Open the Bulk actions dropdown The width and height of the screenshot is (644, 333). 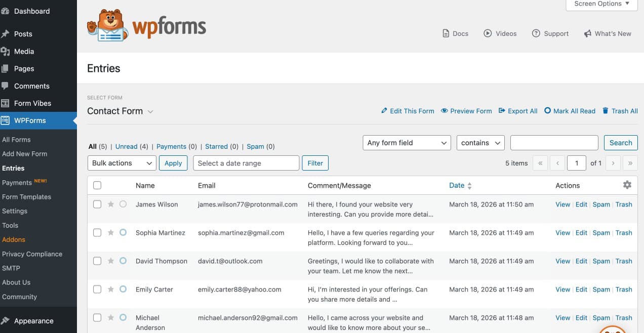tap(122, 163)
